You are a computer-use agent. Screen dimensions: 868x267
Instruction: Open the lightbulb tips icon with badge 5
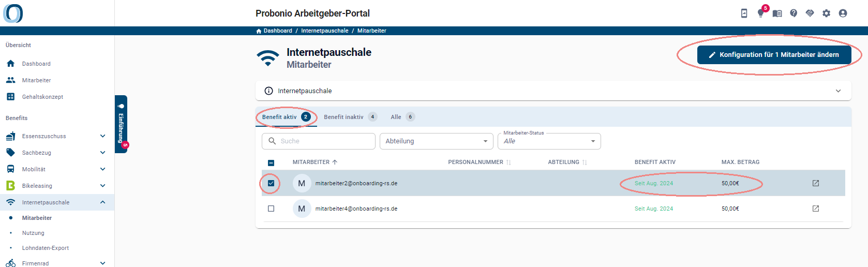[x=760, y=13]
